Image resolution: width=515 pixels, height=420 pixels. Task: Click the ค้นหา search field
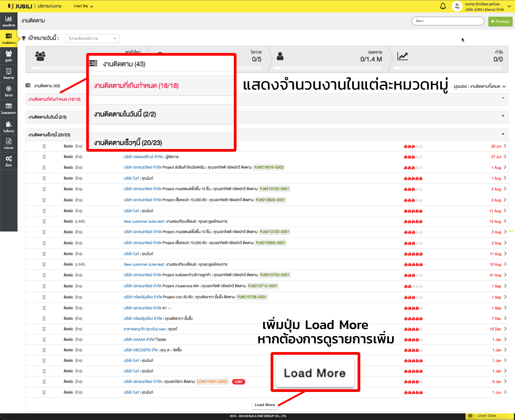pyautogui.click(x=448, y=21)
